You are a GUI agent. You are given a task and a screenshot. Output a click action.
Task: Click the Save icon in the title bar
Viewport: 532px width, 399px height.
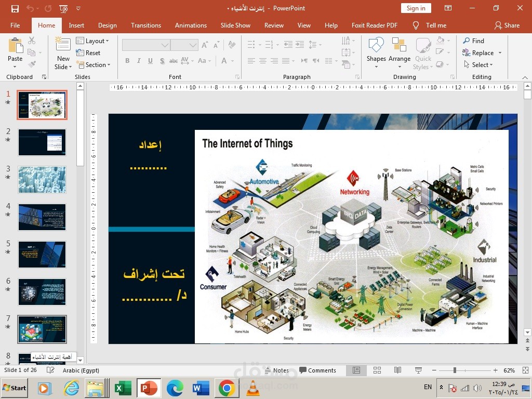15,8
